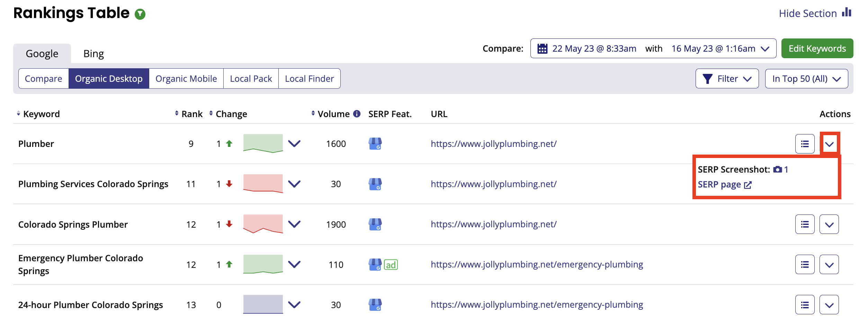
Task: Click the camera icon for SERP Screenshot
Action: pos(778,169)
